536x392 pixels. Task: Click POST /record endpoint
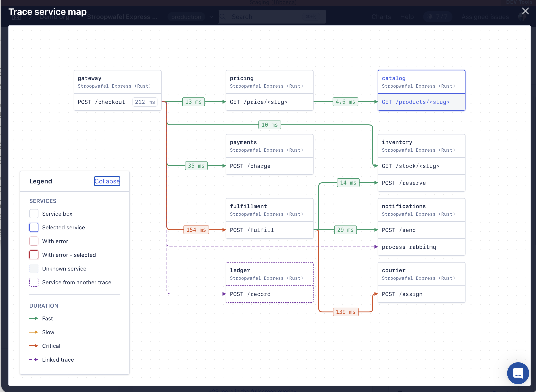(x=269, y=294)
